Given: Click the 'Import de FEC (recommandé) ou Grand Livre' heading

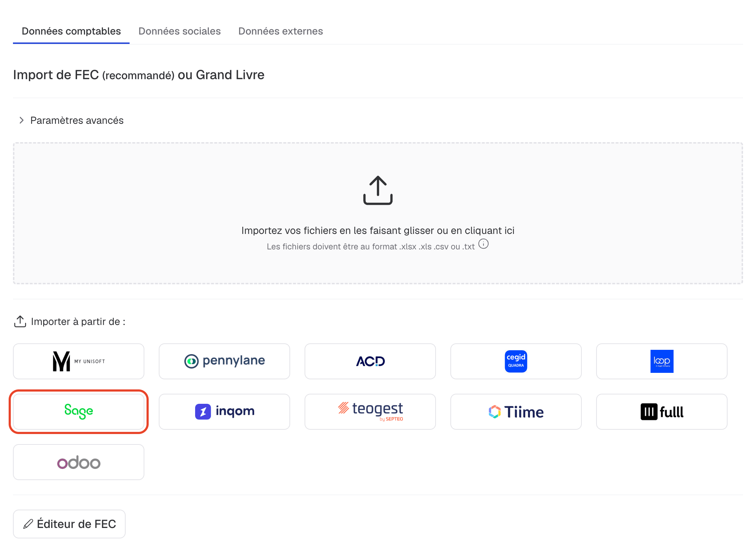Looking at the screenshot, I should 139,75.
